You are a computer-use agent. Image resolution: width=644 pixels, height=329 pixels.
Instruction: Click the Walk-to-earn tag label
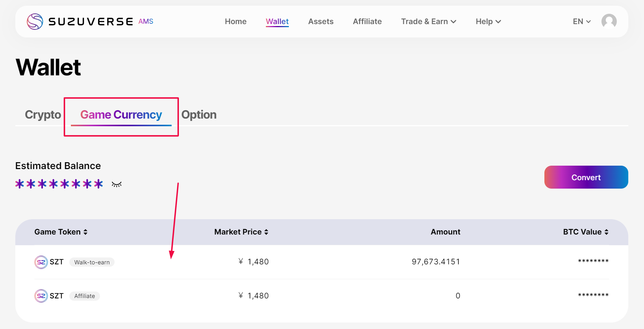92,262
